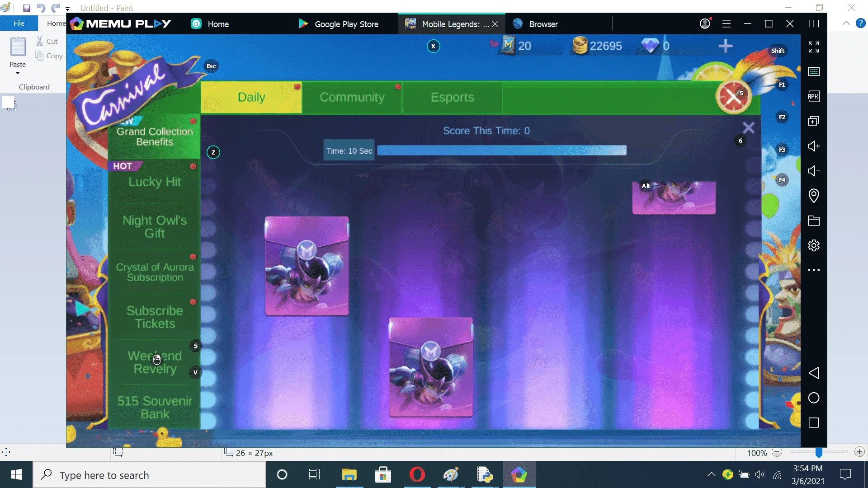Image resolution: width=868 pixels, height=488 pixels.
Task: Open Night Owl's Gift event
Action: click(x=155, y=226)
